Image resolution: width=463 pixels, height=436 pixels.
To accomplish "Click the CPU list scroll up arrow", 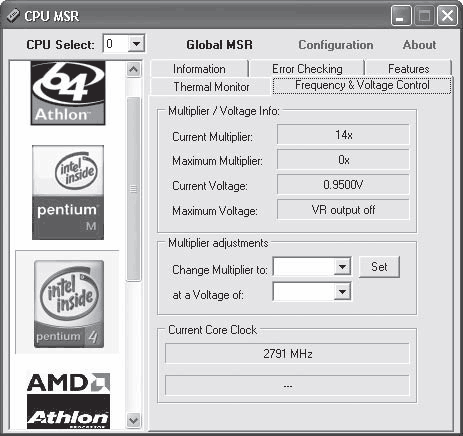I will click(x=133, y=69).
